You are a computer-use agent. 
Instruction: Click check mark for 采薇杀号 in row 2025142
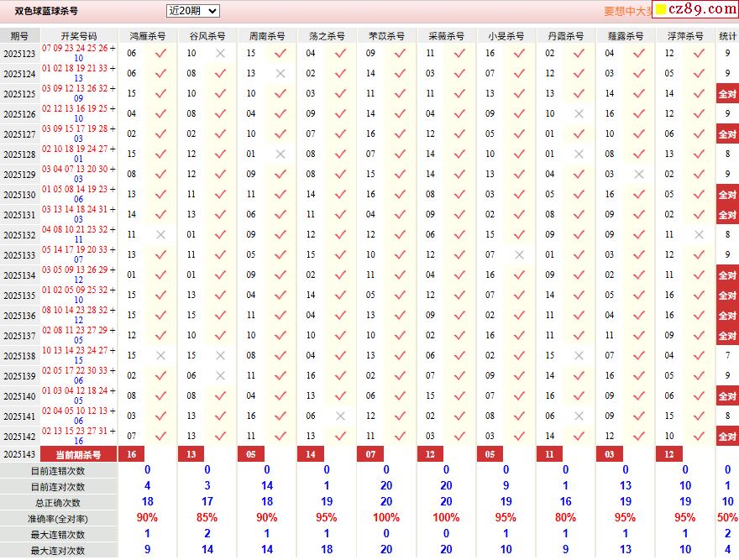point(459,437)
